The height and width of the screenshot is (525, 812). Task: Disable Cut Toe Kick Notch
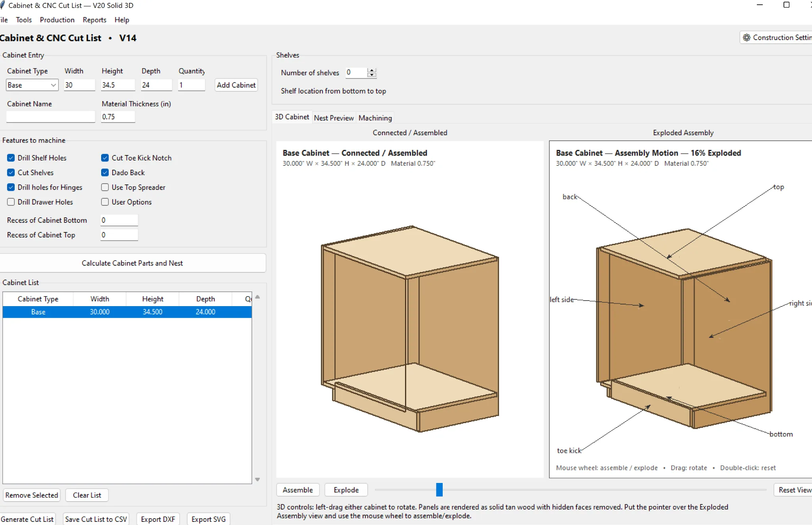point(105,158)
